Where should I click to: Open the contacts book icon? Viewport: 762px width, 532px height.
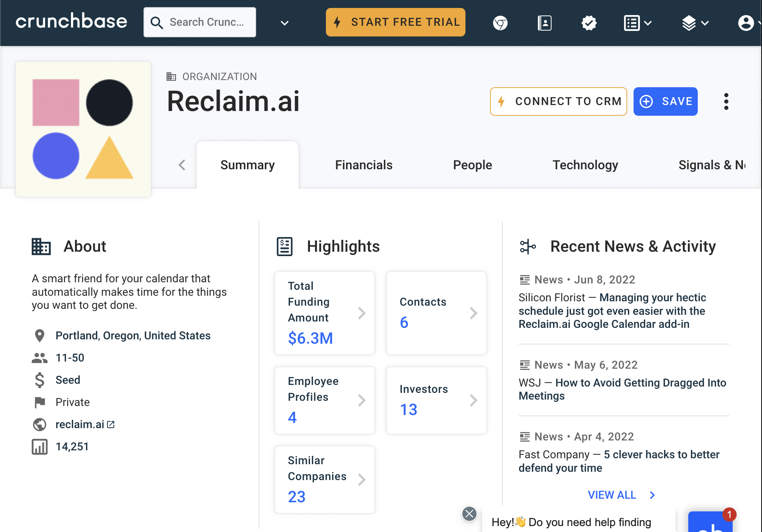pyautogui.click(x=545, y=23)
